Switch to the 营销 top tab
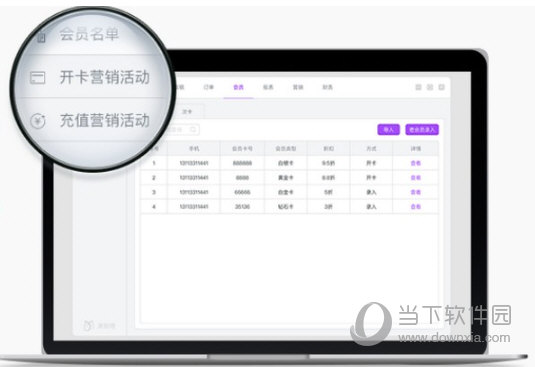This screenshot has width=535, height=367. point(298,87)
